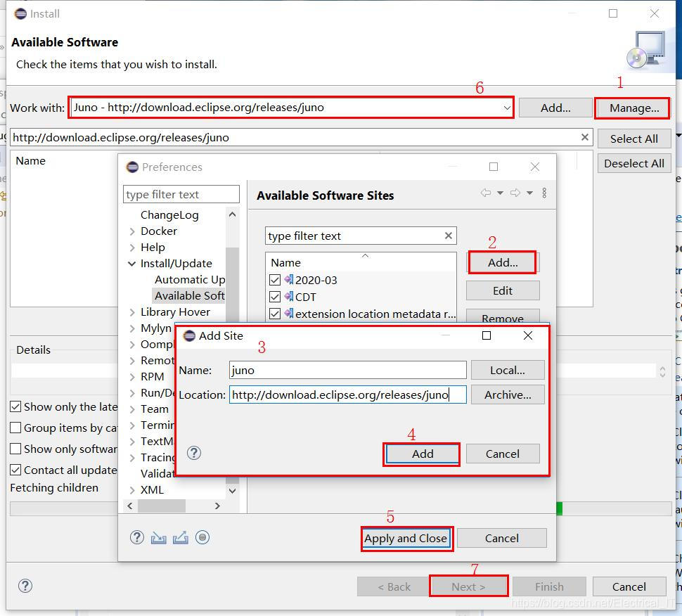Cancel the Preferences dialog
The height and width of the screenshot is (616, 682).
[x=501, y=538]
